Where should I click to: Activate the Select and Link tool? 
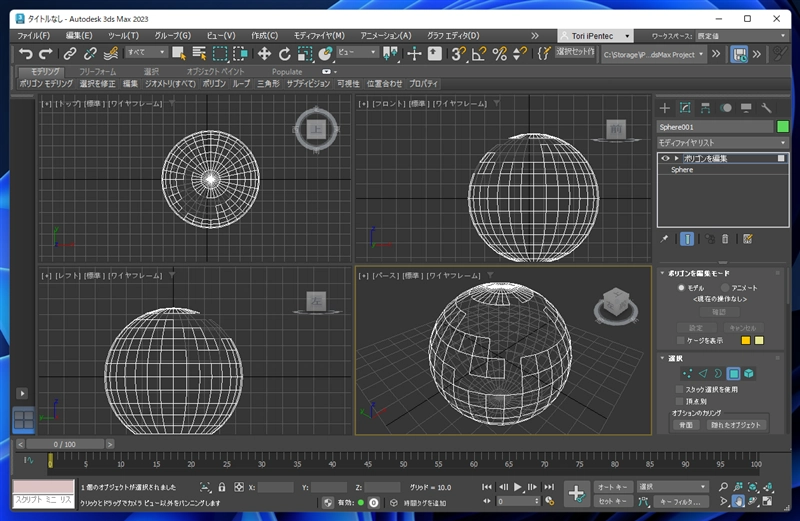coord(70,53)
